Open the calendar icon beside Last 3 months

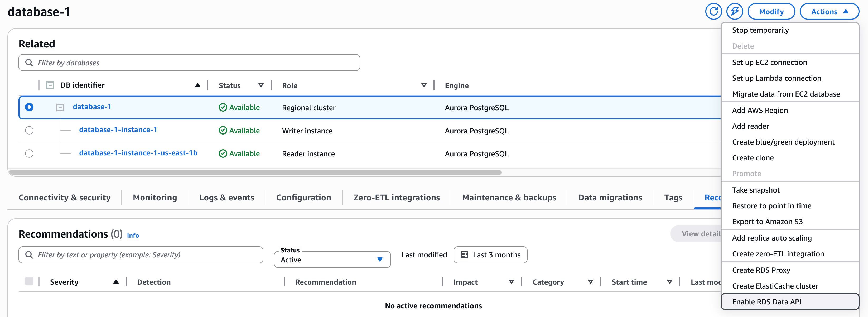pyautogui.click(x=466, y=255)
